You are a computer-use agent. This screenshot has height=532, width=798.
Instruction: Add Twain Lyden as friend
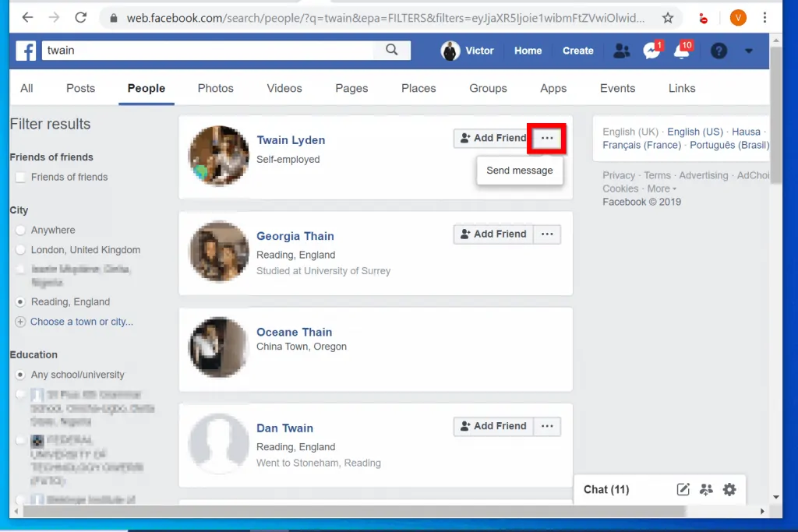(493, 138)
